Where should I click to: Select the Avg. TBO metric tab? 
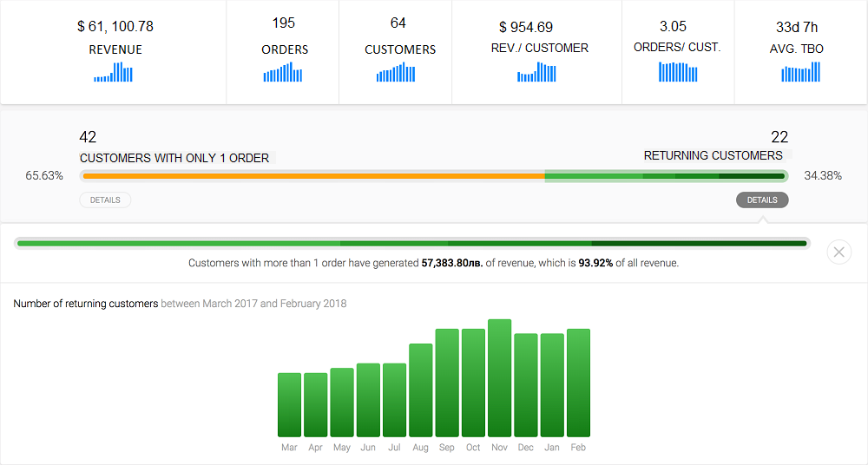click(799, 38)
